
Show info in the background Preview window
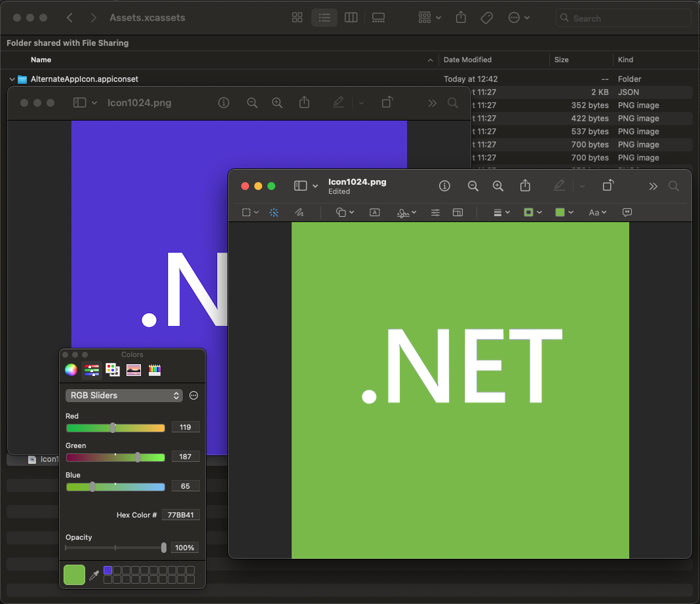[x=224, y=103]
